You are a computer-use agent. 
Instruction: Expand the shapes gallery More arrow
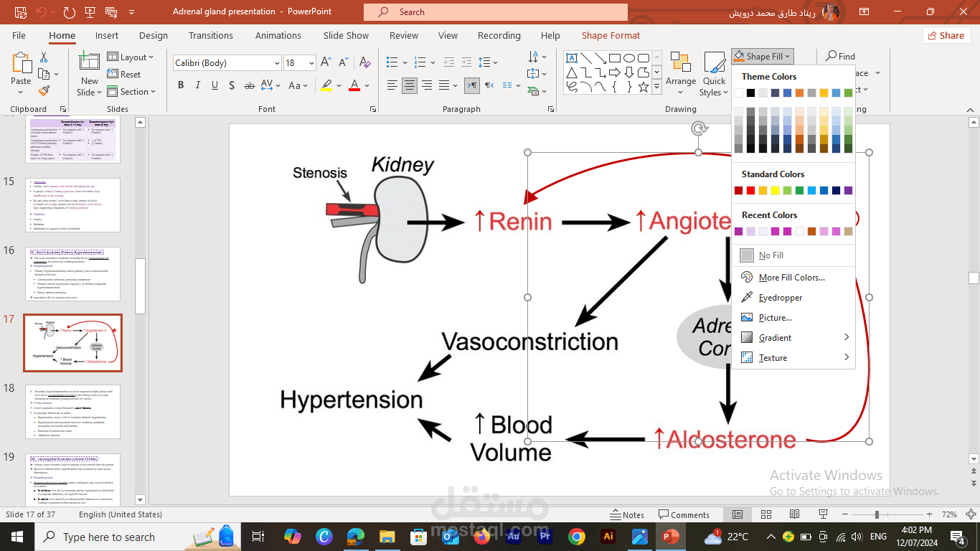[657, 87]
